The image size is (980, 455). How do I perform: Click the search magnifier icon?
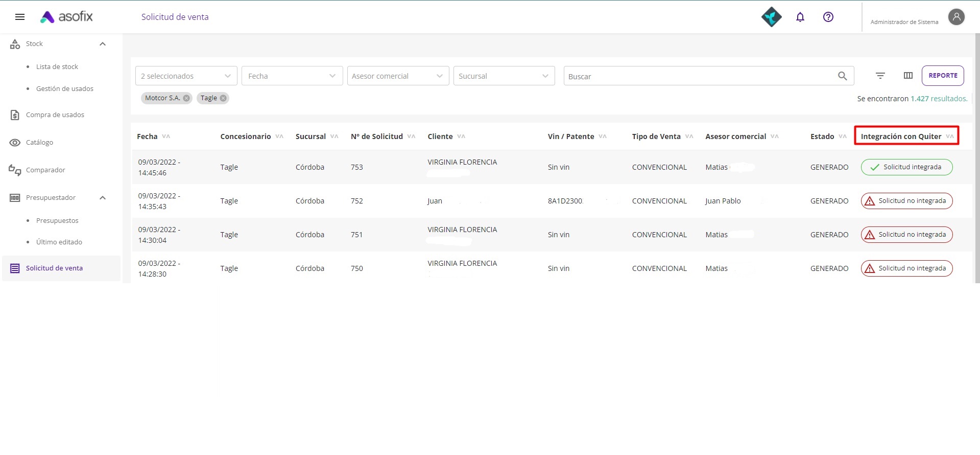click(x=843, y=76)
